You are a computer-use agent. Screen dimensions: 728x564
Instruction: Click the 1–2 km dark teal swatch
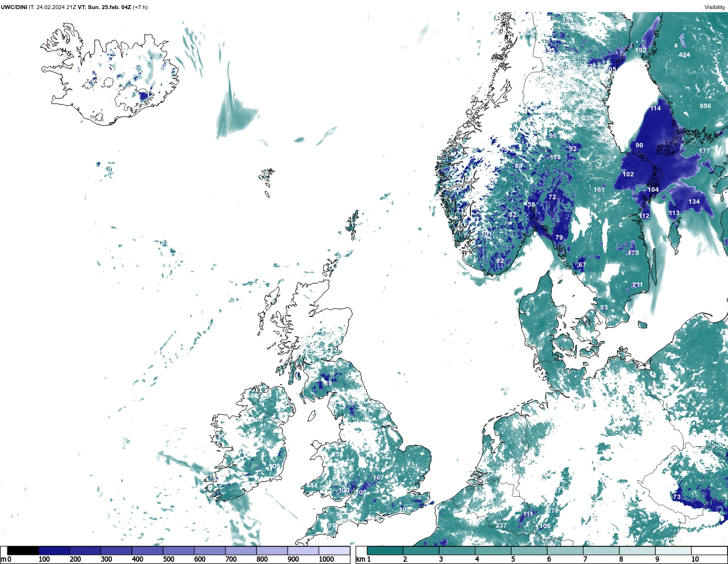pos(385,550)
